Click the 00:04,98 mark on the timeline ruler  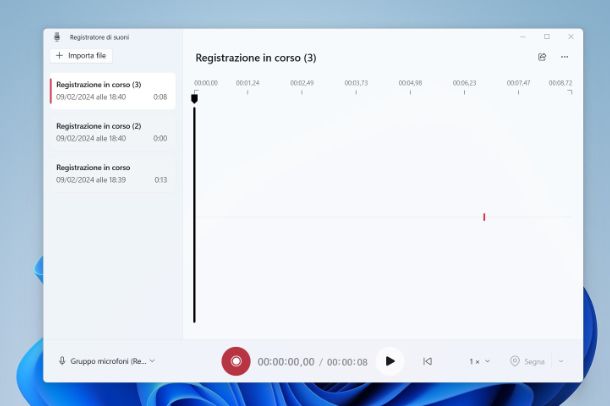410,84
